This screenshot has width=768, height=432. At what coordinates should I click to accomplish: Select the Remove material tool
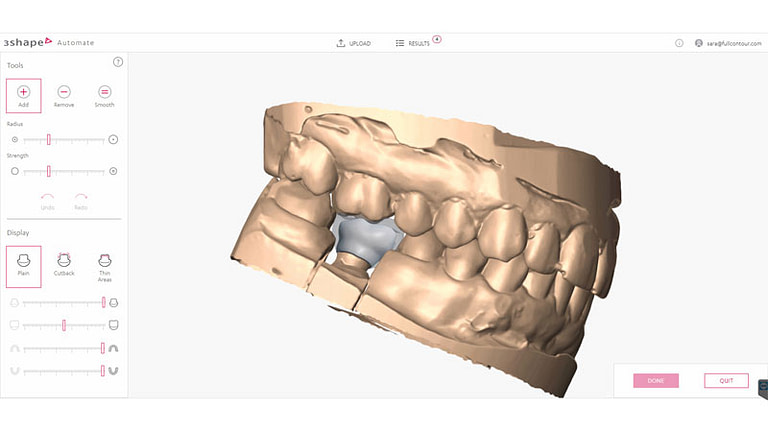point(64,94)
